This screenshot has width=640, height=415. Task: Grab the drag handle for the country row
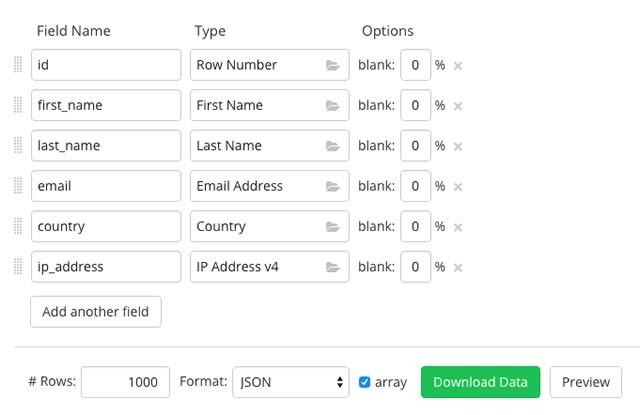pos(18,226)
